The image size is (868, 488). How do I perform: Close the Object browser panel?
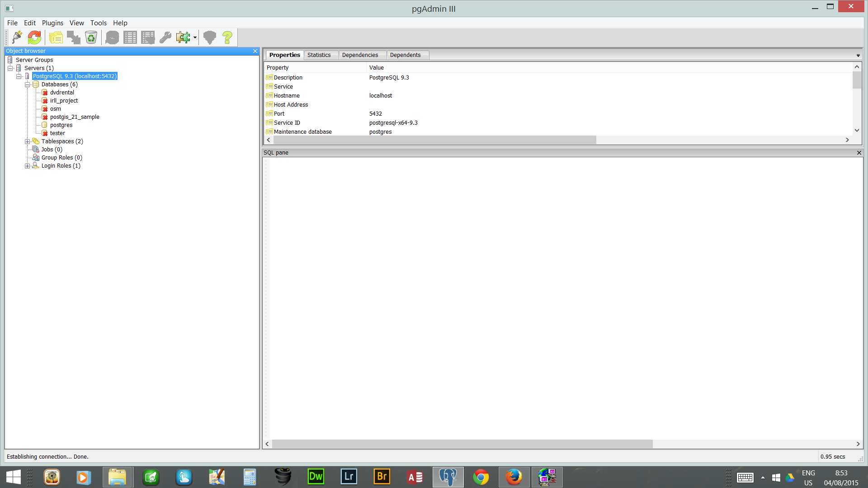pos(255,51)
